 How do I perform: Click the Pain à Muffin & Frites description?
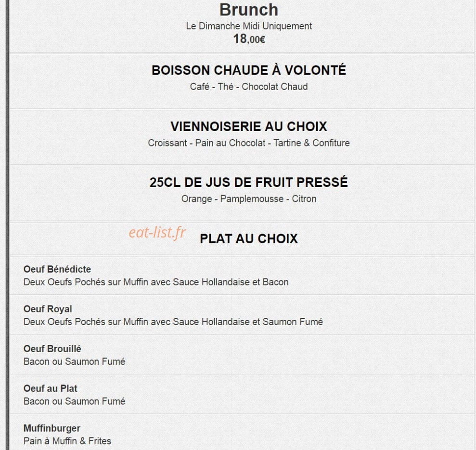(x=67, y=441)
